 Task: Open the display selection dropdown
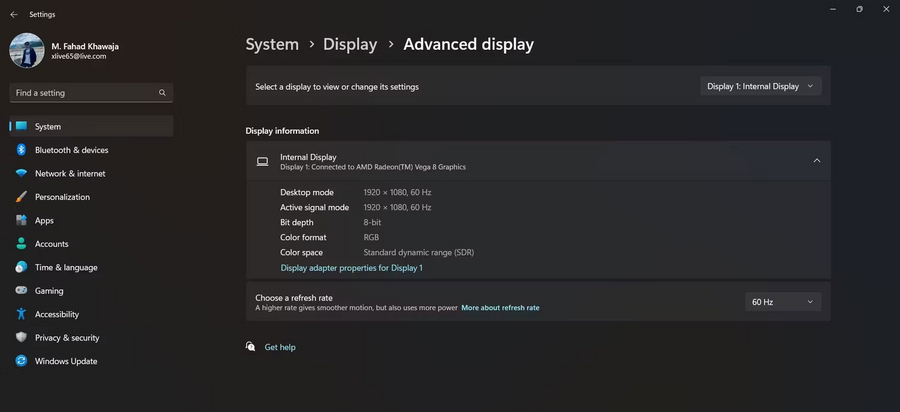click(761, 86)
